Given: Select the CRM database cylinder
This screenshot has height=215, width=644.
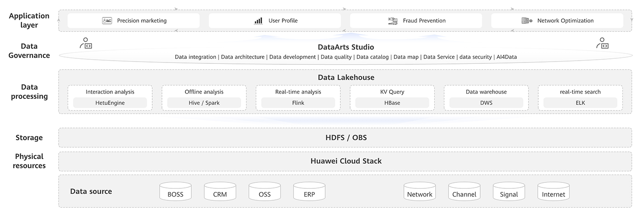Looking at the screenshot, I should [x=220, y=191].
